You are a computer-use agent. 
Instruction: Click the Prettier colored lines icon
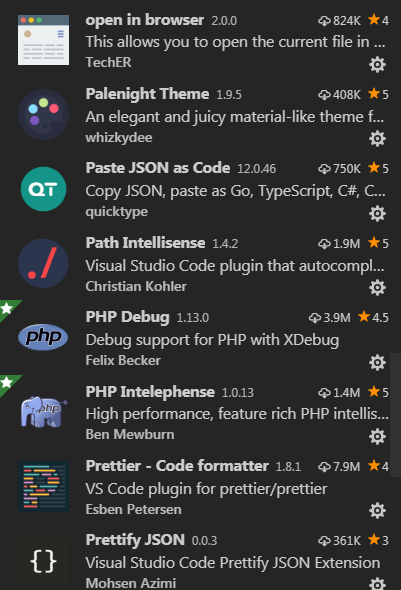coord(43,487)
